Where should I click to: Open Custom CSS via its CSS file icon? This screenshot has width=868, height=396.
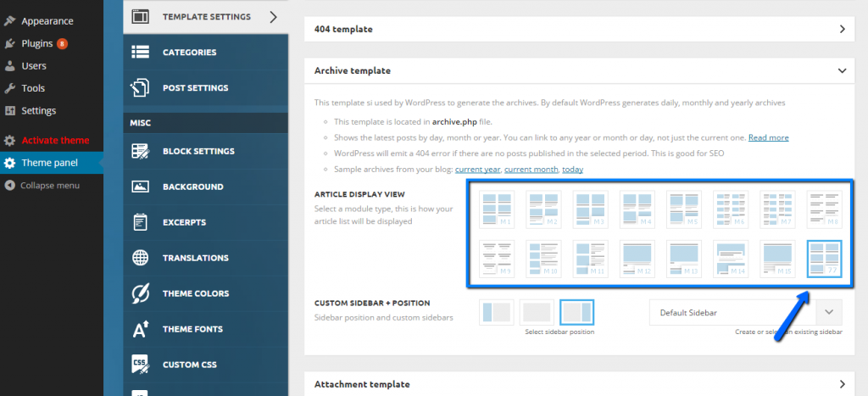coord(141,365)
